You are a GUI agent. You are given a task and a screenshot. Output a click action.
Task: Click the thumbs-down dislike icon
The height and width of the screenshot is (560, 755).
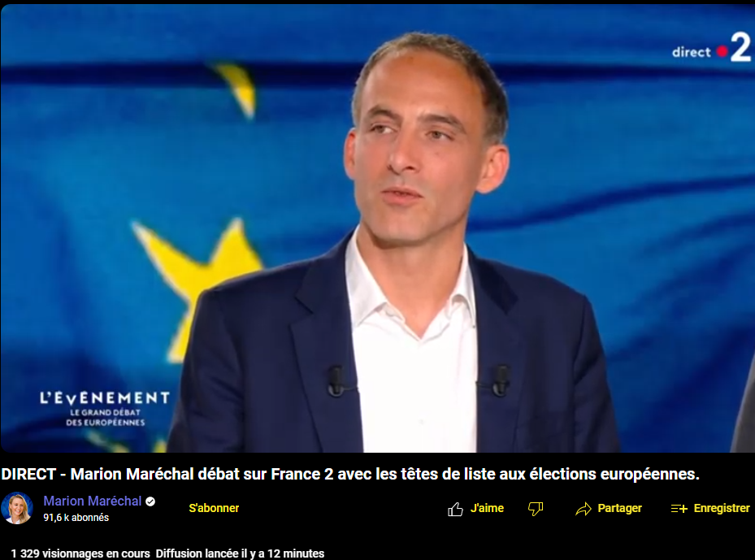click(536, 509)
